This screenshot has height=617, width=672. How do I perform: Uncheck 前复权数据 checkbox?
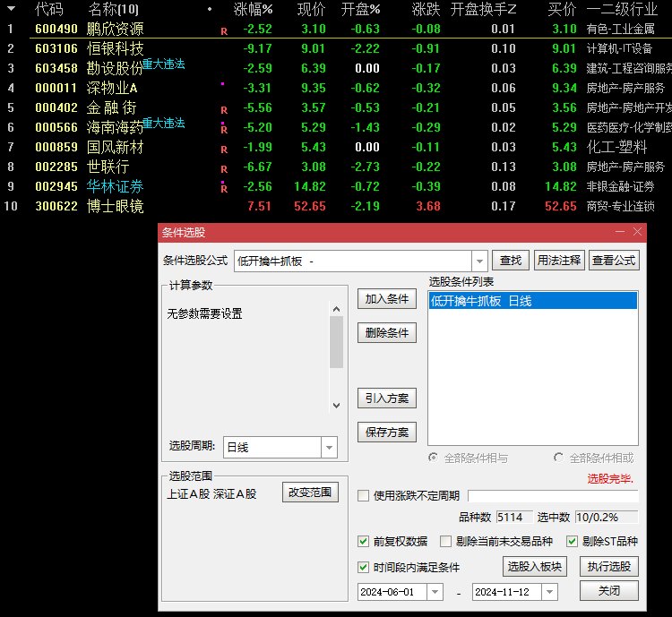pos(364,541)
